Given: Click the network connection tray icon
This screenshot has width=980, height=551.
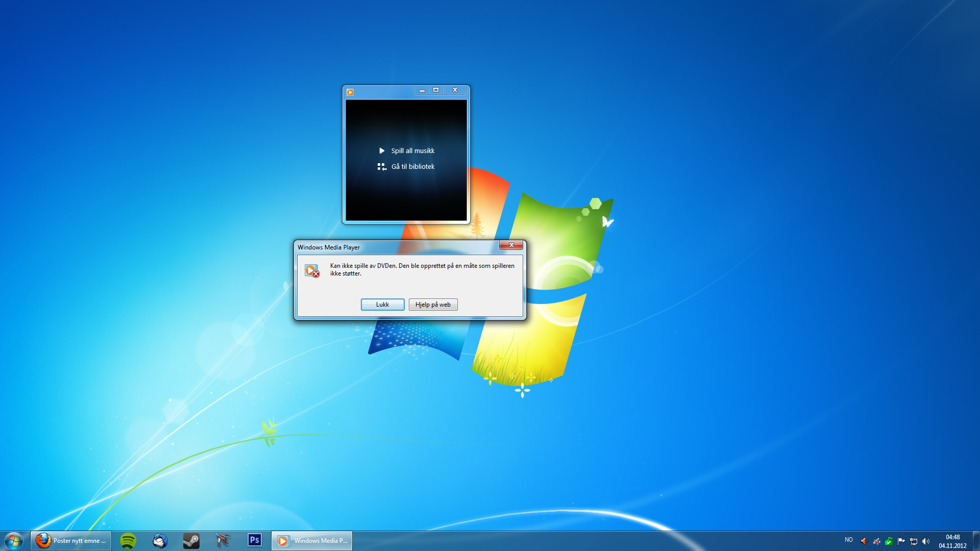Looking at the screenshot, I should (914, 541).
